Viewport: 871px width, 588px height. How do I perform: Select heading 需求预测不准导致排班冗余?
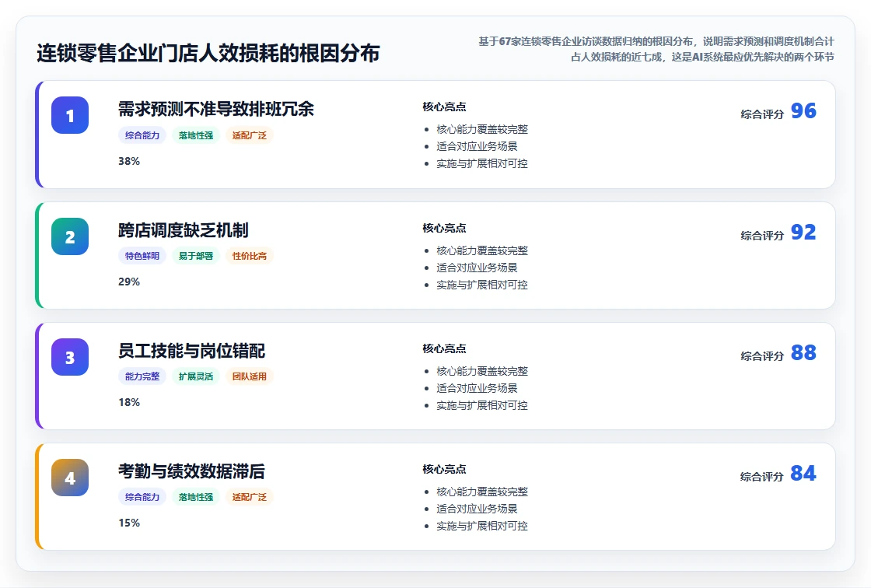tap(216, 109)
